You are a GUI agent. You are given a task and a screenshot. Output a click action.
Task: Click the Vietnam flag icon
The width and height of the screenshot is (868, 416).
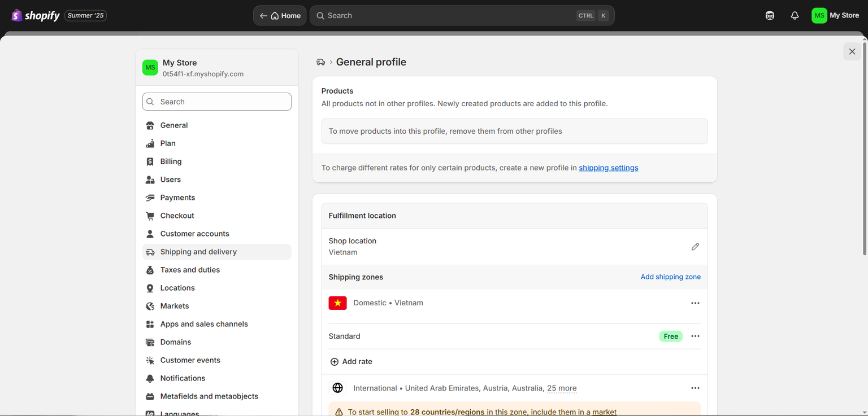[x=338, y=303]
